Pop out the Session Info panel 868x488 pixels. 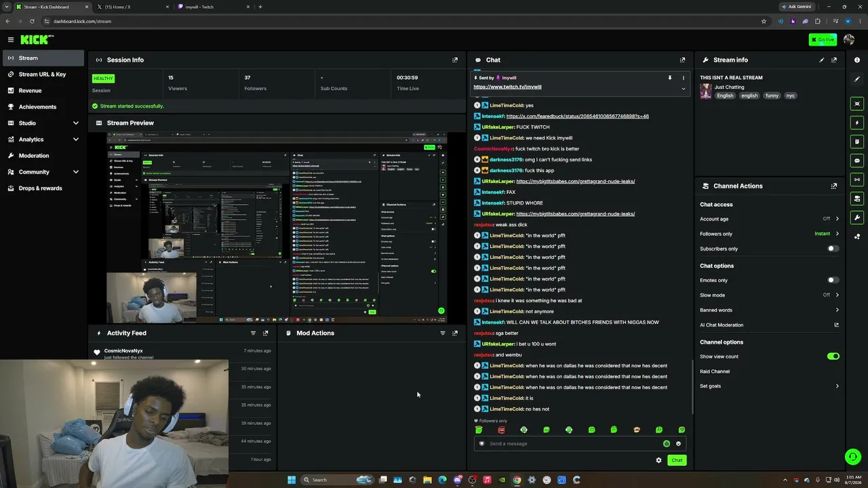[x=455, y=60]
